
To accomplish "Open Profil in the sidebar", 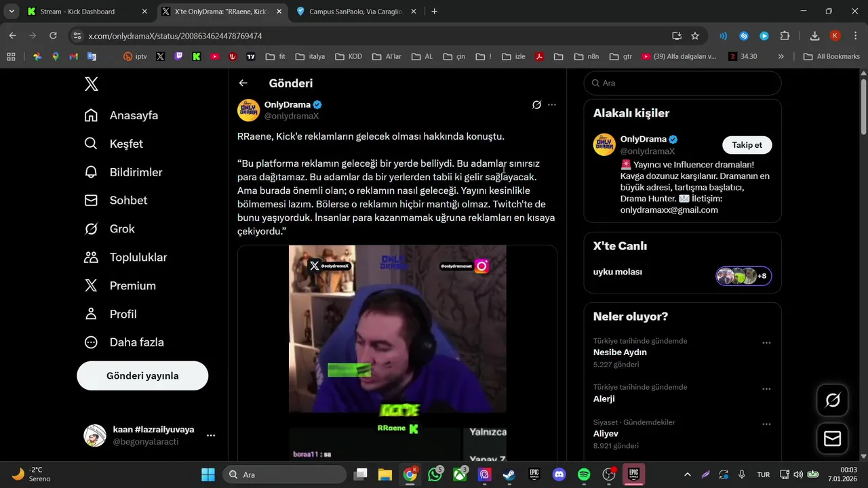I will click(111, 314).
